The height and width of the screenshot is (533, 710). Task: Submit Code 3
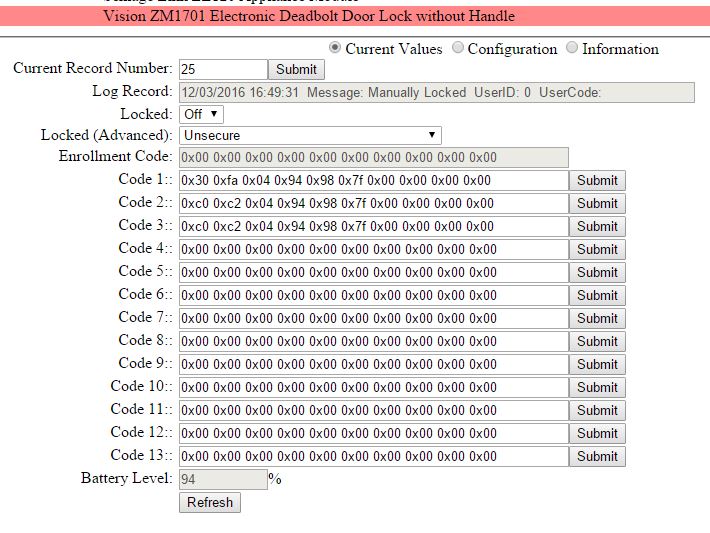tap(597, 226)
